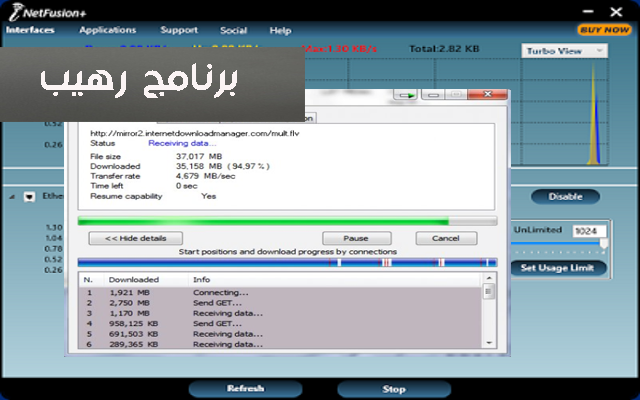Open the Interfaces menu
Image resolution: width=640 pixels, height=400 pixels.
coord(29,31)
